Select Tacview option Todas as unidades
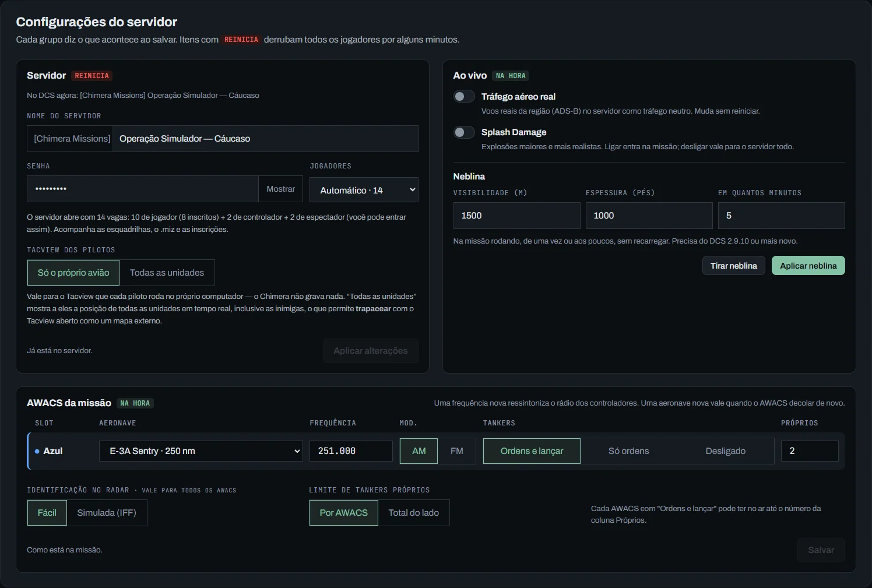The width and height of the screenshot is (872, 588). tap(167, 273)
